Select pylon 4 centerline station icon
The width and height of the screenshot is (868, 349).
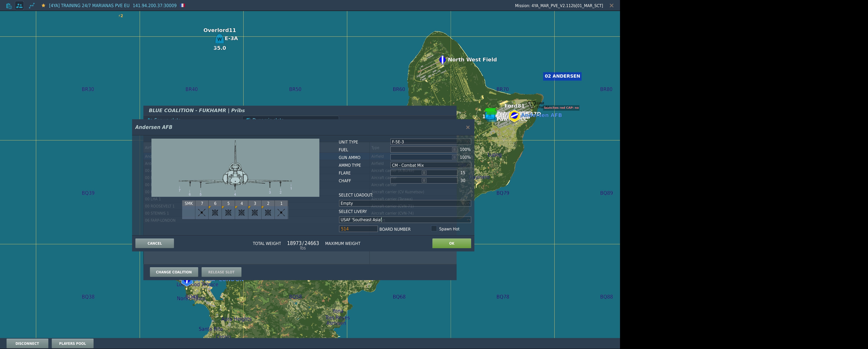point(242,212)
